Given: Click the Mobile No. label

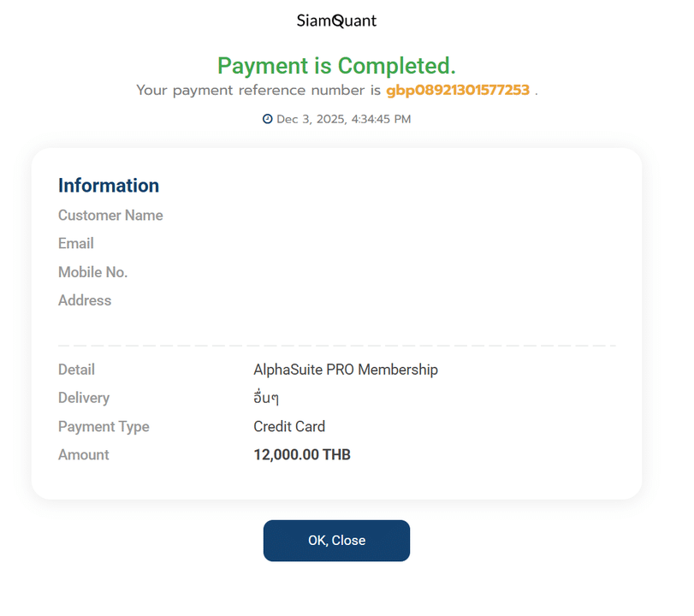Looking at the screenshot, I should coord(92,272).
